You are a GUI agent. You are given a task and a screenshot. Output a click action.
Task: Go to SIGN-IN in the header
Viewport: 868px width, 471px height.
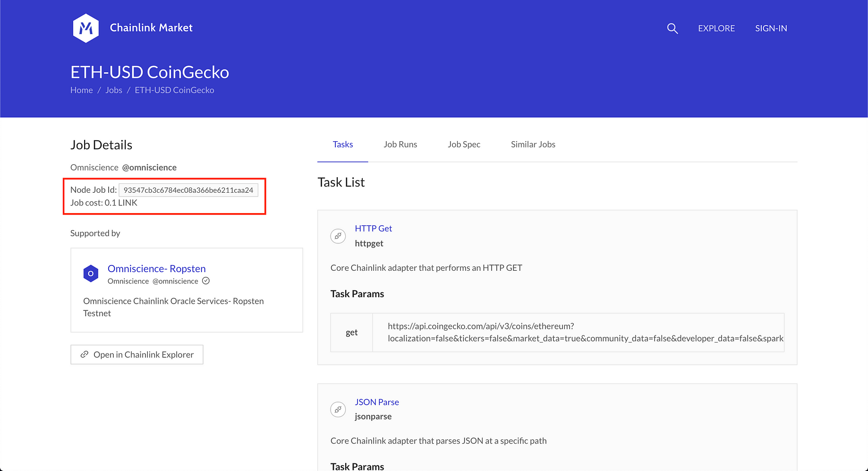pos(771,28)
